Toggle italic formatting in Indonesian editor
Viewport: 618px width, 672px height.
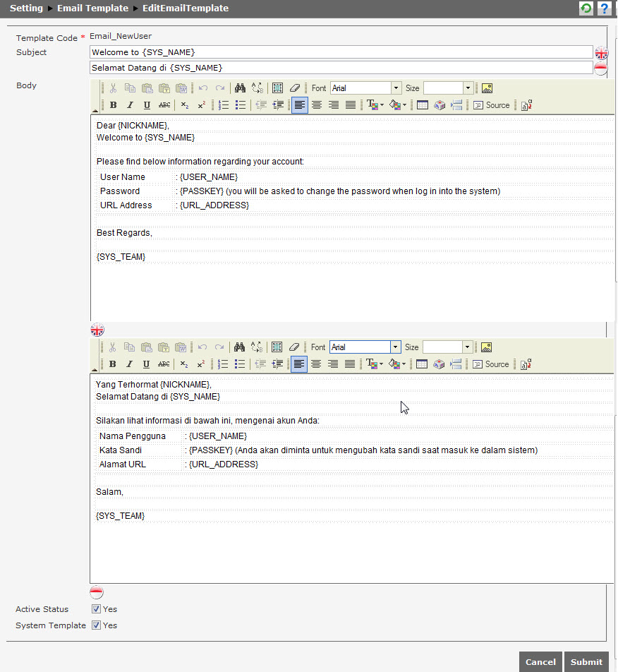(x=128, y=364)
